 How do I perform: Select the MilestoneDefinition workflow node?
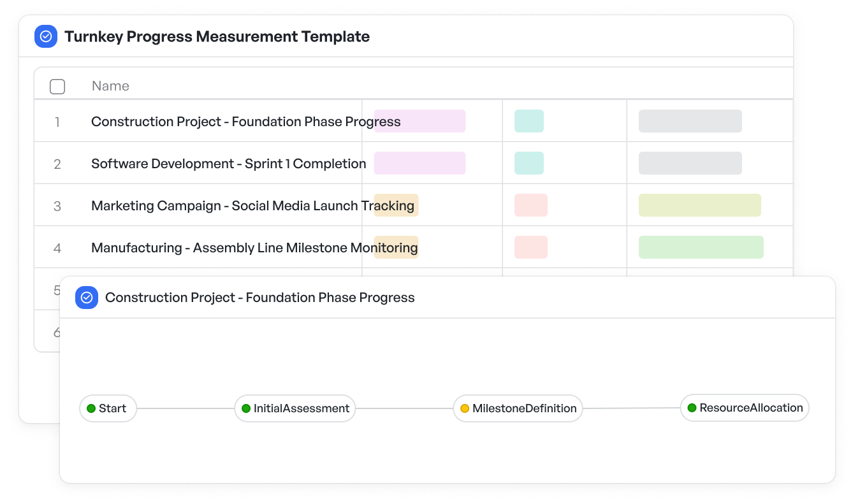pos(518,408)
